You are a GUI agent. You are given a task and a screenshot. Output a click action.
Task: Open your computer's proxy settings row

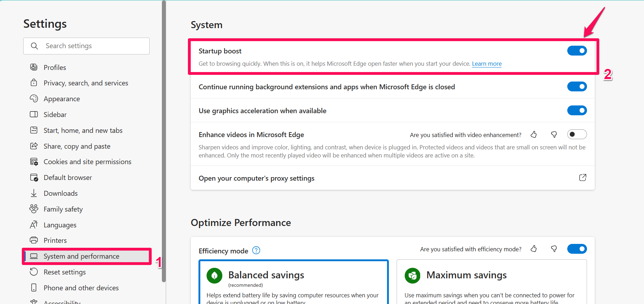pos(393,178)
